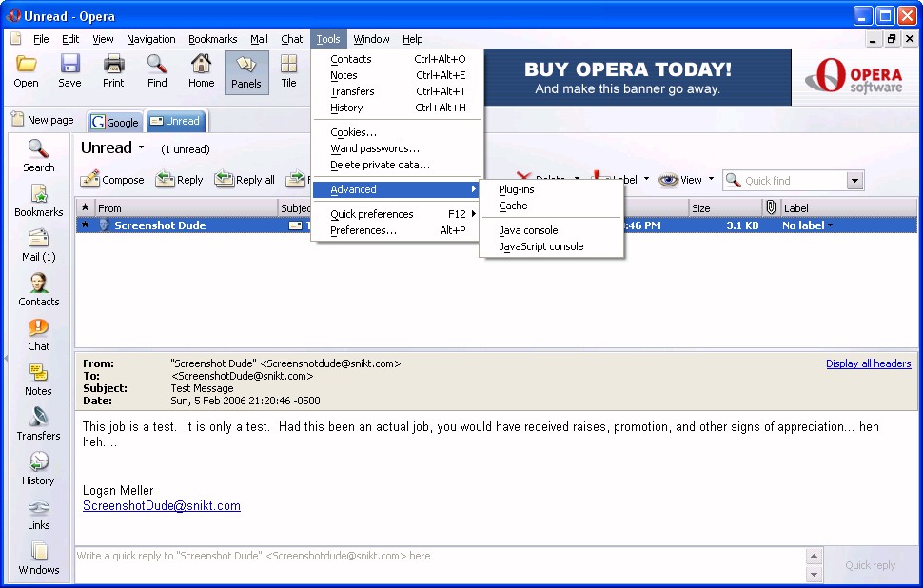Viewport: 923px width, 588px height.
Task: Open the Quick find dropdown arrow
Action: 855,181
